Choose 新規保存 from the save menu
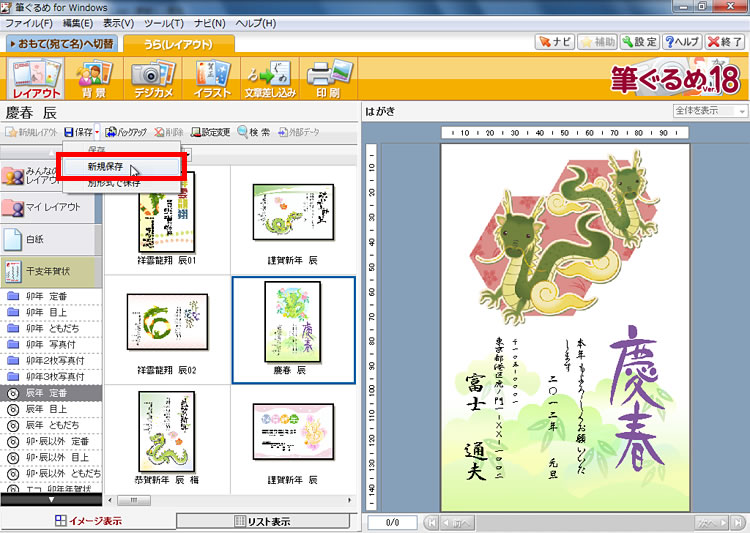The height and width of the screenshot is (533, 750). (121, 167)
